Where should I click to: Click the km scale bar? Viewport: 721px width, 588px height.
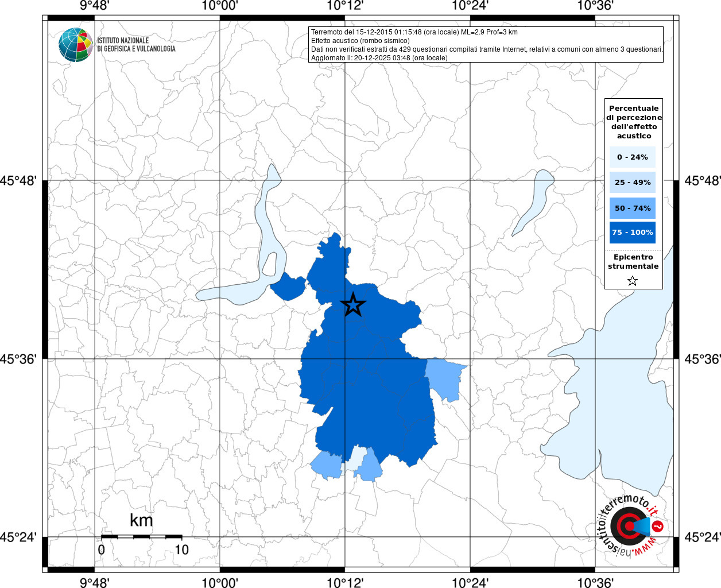pos(141,536)
